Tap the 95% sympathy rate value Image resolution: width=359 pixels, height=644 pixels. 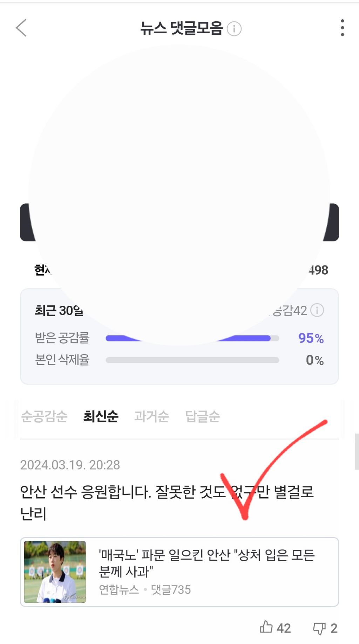(311, 338)
